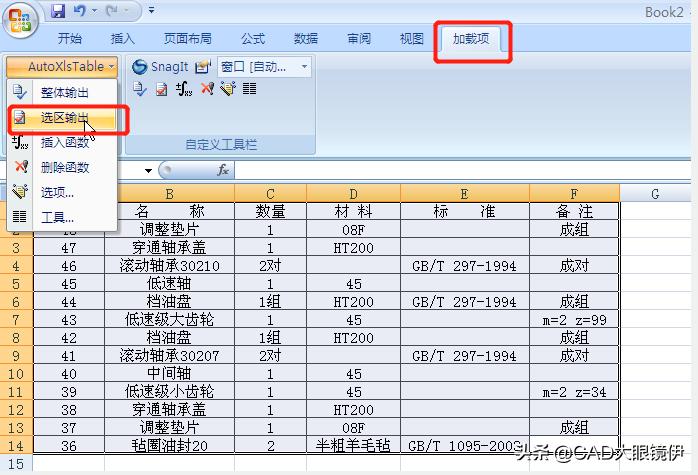Select row 15 header
The width and height of the screenshot is (698, 475).
[x=16, y=464]
